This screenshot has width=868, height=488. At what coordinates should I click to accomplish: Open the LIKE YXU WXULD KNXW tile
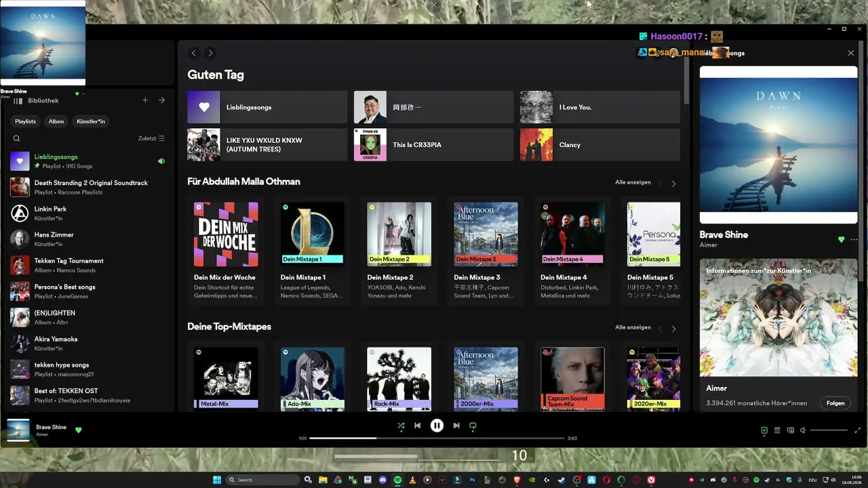point(267,144)
